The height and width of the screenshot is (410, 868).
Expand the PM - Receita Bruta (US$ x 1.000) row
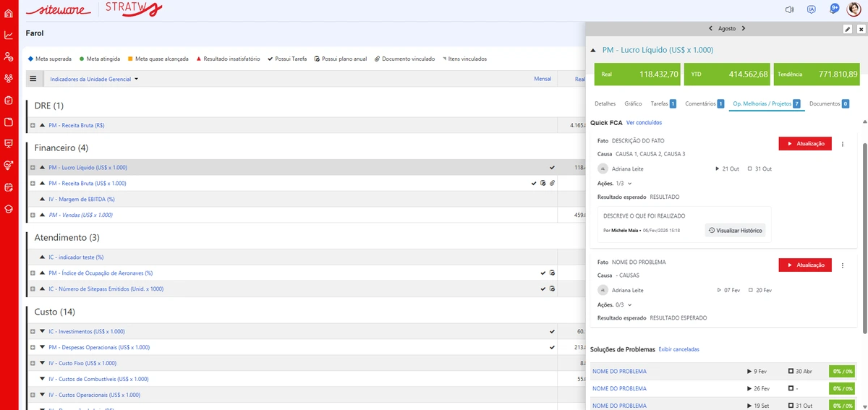pyautogui.click(x=33, y=184)
